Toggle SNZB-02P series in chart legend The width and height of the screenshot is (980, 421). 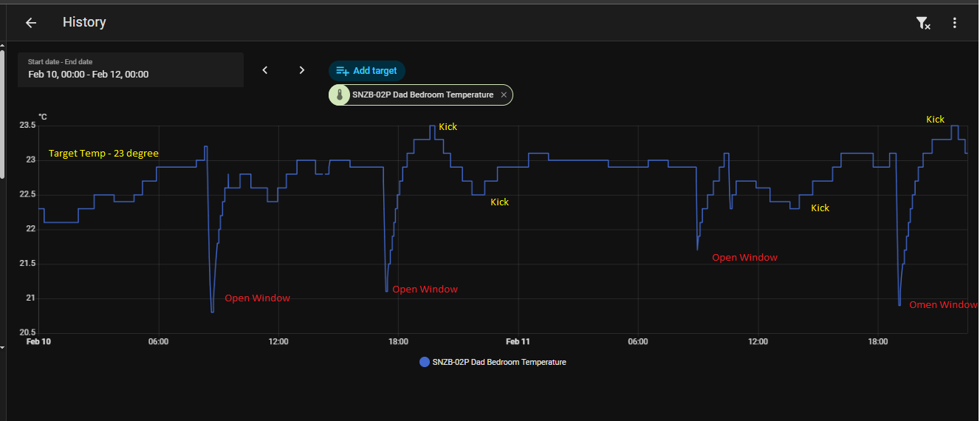click(498, 362)
